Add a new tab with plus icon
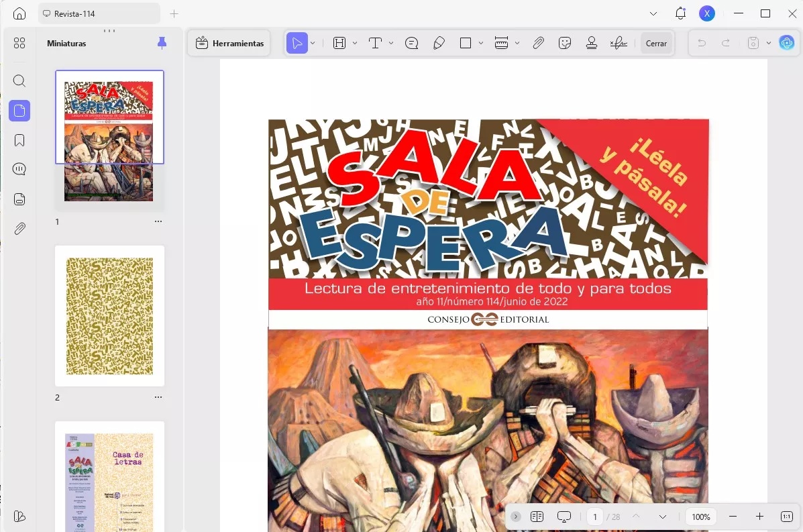This screenshot has width=803, height=532. point(174,14)
